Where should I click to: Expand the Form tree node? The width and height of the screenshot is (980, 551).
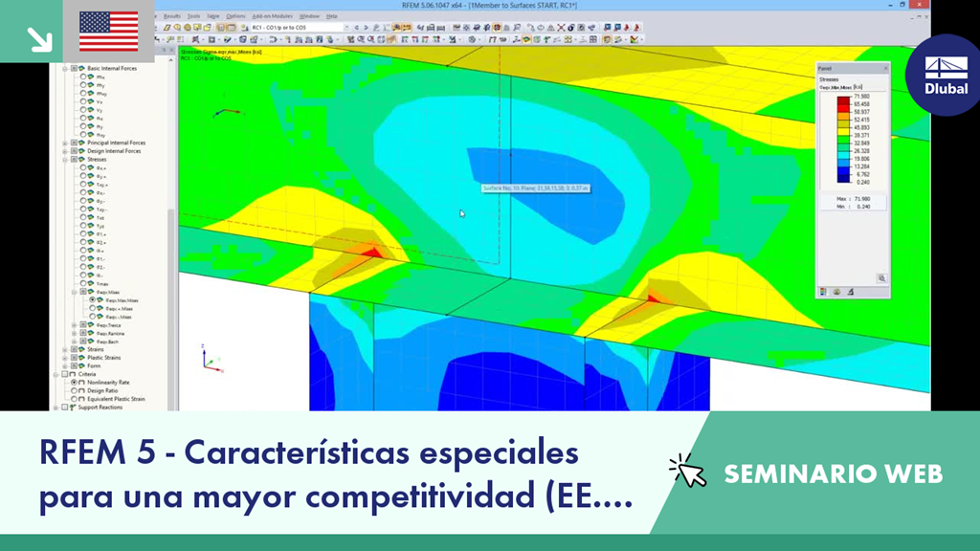tap(65, 365)
